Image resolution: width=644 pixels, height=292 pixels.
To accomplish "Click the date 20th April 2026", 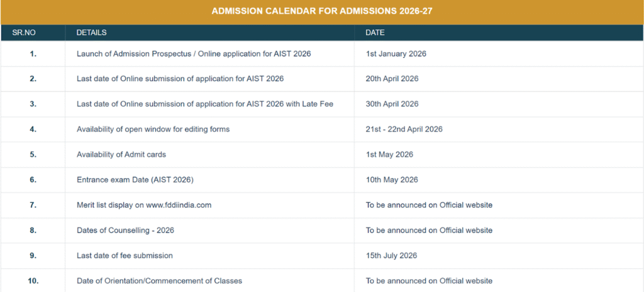I will [392, 79].
